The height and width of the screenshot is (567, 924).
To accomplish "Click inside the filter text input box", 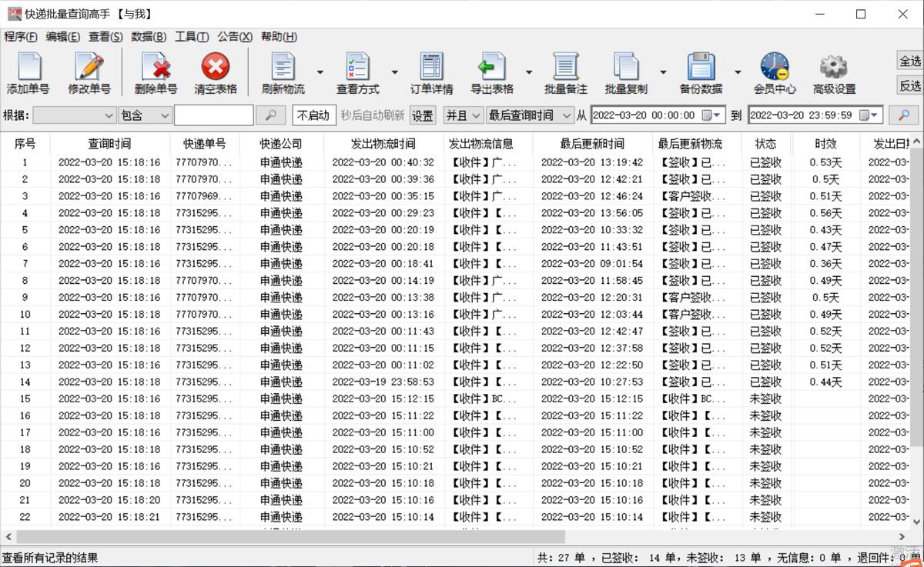I will tap(214, 115).
